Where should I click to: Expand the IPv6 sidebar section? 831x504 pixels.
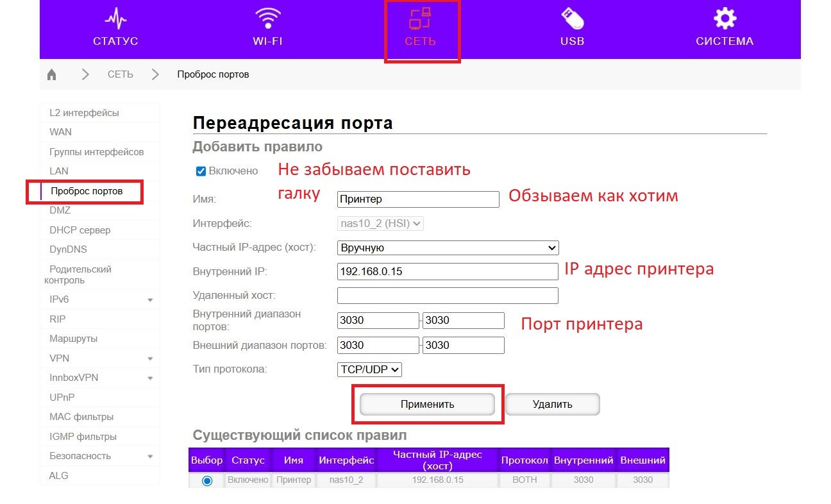(x=150, y=300)
